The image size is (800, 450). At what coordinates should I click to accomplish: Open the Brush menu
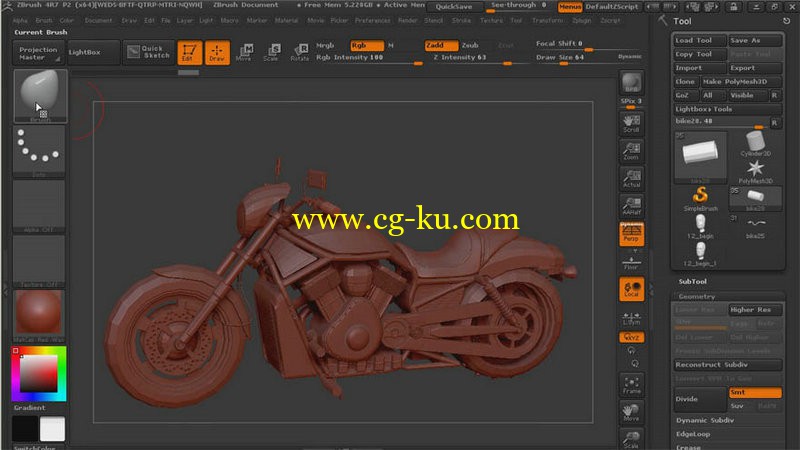tap(44, 21)
